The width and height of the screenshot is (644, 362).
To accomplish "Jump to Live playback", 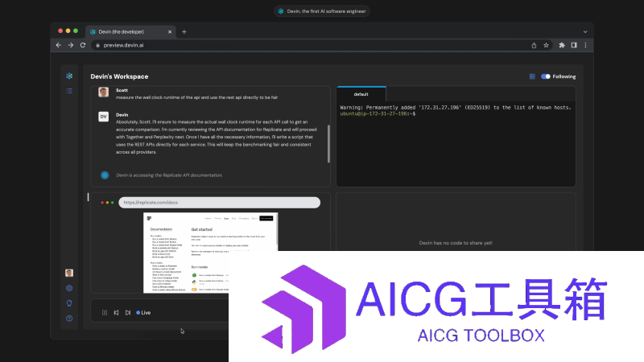I will 143,313.
